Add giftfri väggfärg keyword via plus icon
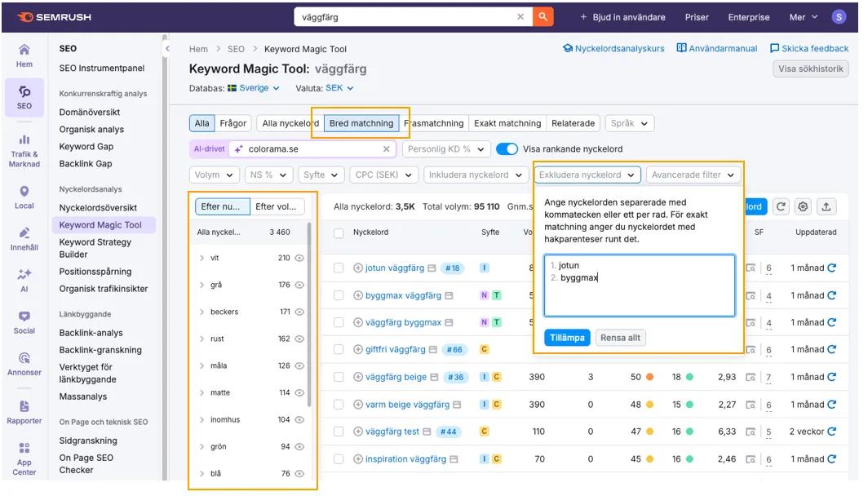868x496 pixels. [x=358, y=349]
